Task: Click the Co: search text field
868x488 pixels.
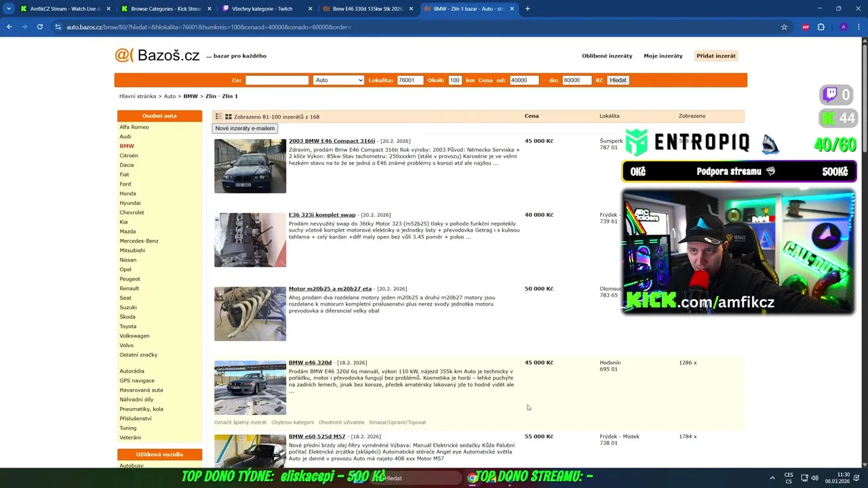Action: (277, 80)
